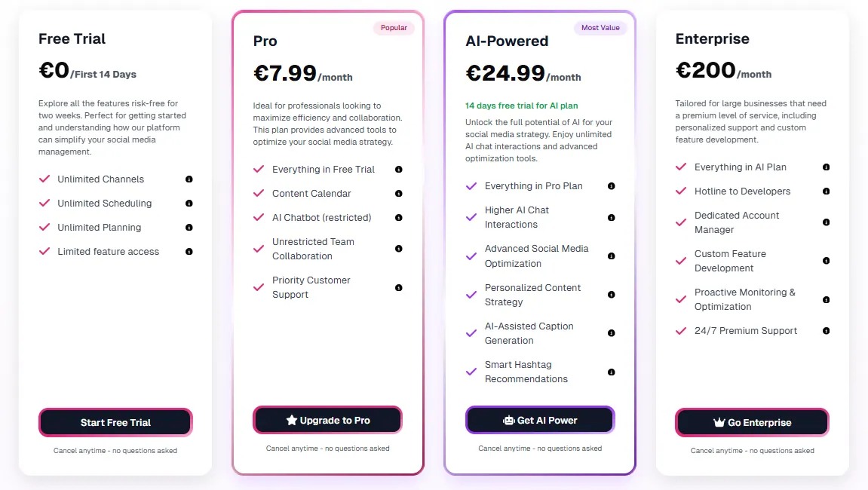Viewport: 868px width, 490px height.
Task: Show info for AI-Assisted Caption Generation
Action: [x=611, y=332]
